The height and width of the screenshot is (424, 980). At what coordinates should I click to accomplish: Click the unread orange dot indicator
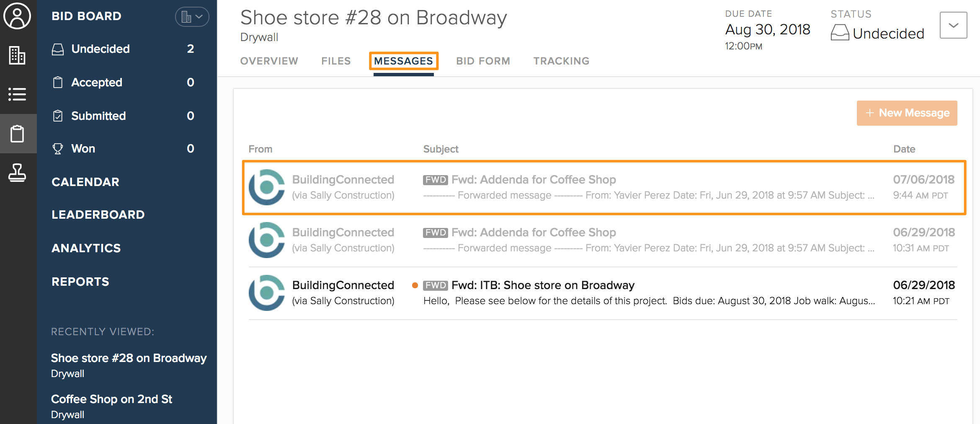(415, 285)
